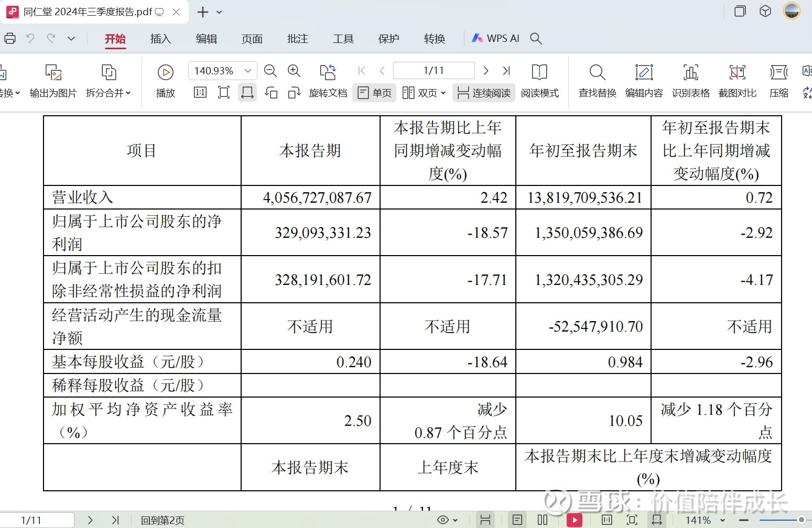Click the zoom out magnifier icon
The image size is (812, 528).
point(270,71)
